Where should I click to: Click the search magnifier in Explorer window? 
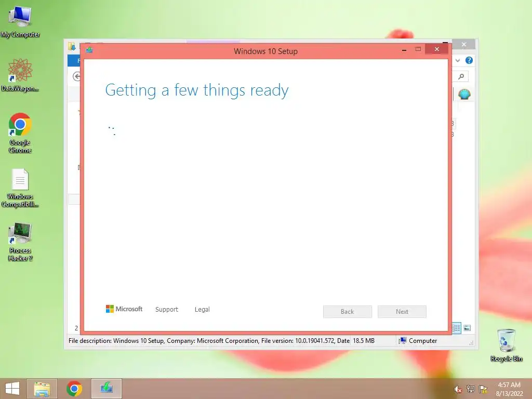(461, 77)
